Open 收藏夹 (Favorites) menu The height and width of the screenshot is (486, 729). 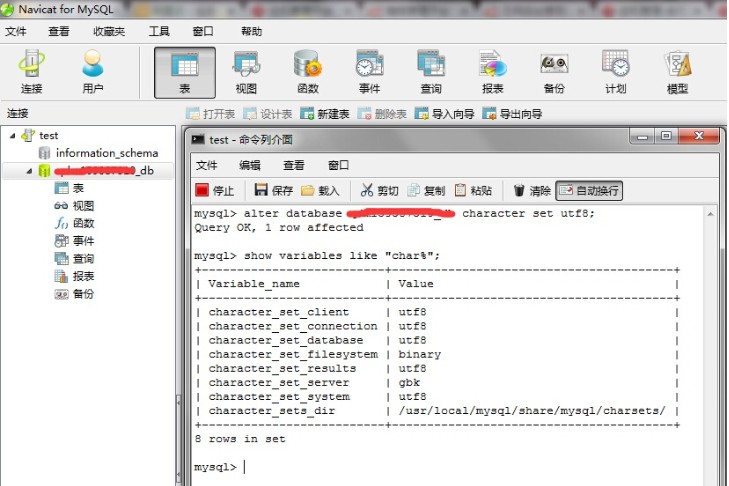(109, 31)
